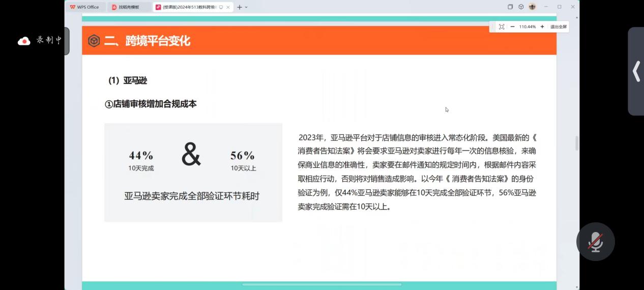The height and width of the screenshot is (290, 644).
Task: Click the heading 二、跨境平台变化
Action: tap(147, 41)
